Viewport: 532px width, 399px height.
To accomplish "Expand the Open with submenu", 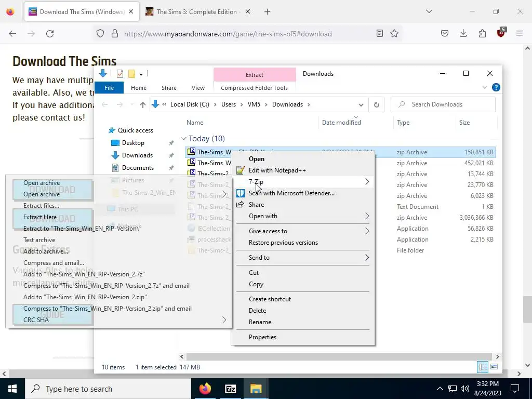I will (302, 216).
